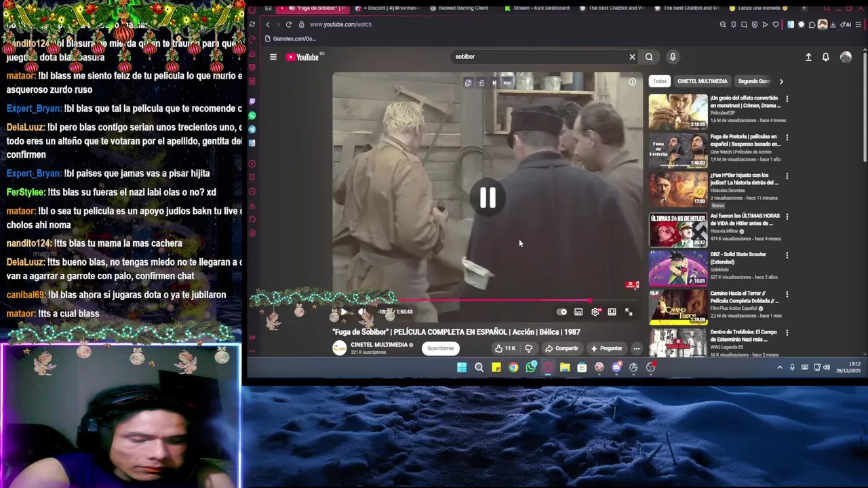Like the video with the 11 K thumbs-up
Image resolution: width=868 pixels, height=488 pixels.
(x=505, y=348)
